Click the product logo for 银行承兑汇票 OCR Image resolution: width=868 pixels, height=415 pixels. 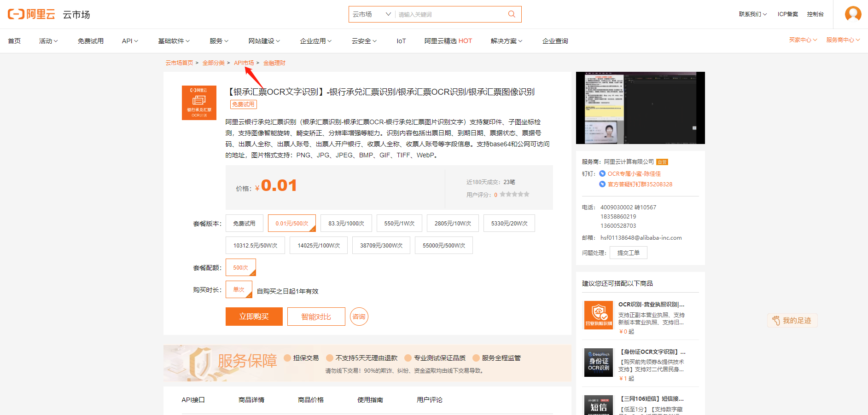tap(199, 103)
